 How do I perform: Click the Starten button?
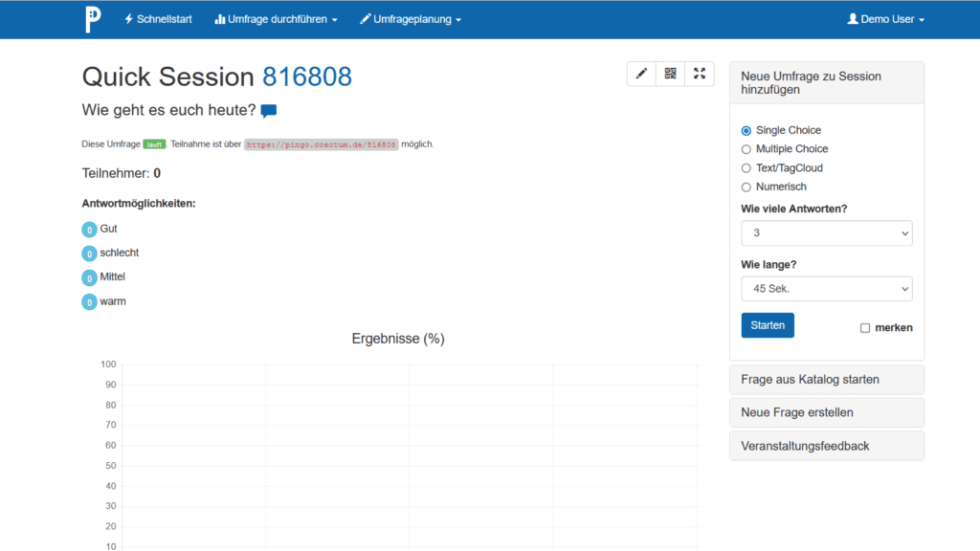[x=767, y=324]
